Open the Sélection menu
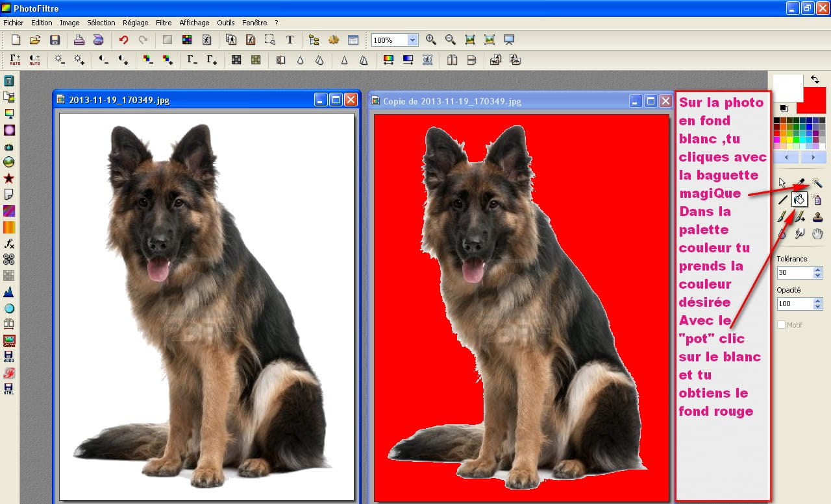831x504 pixels. tap(101, 23)
